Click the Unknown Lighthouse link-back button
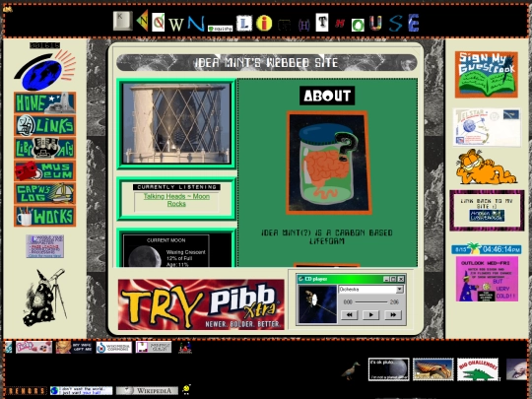The image size is (532, 399). tap(487, 216)
